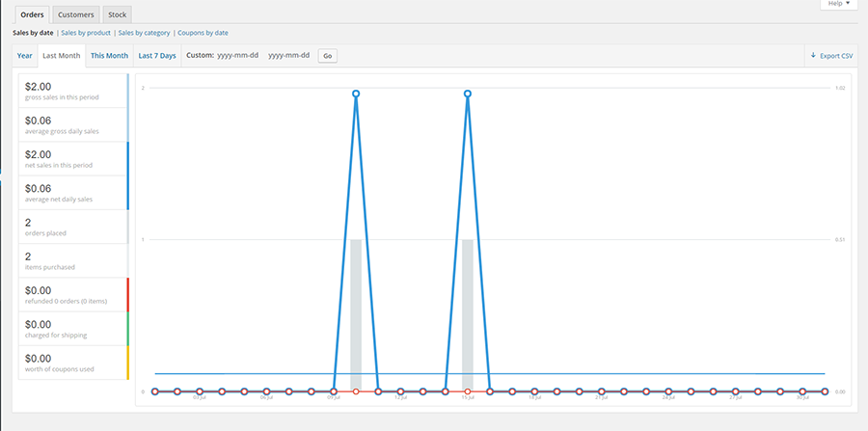Select the Last 7 Days range
868x431 pixels.
(x=157, y=56)
